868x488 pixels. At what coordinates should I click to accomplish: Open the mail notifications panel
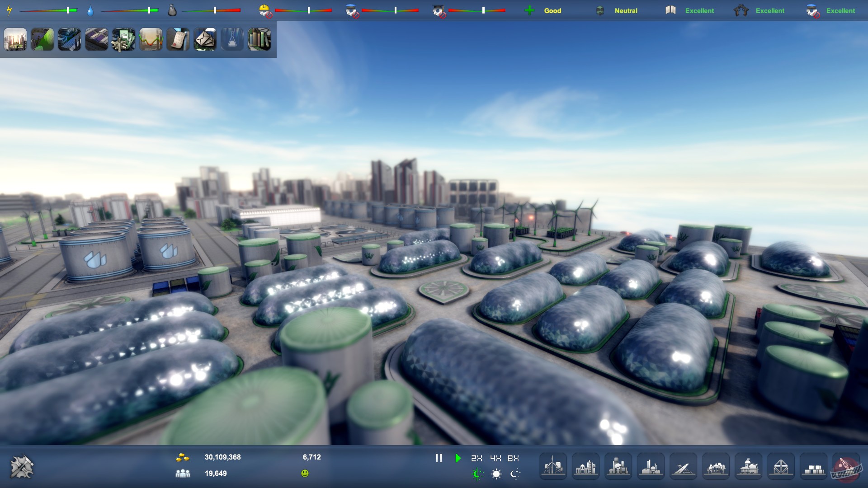[205, 40]
